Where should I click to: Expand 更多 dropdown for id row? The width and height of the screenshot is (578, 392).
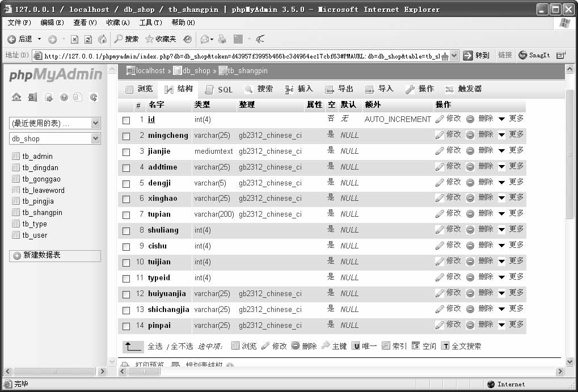tap(511, 119)
